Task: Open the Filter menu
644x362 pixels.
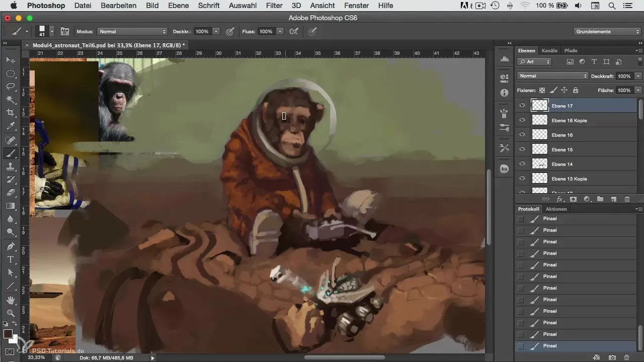Action: 274,6
